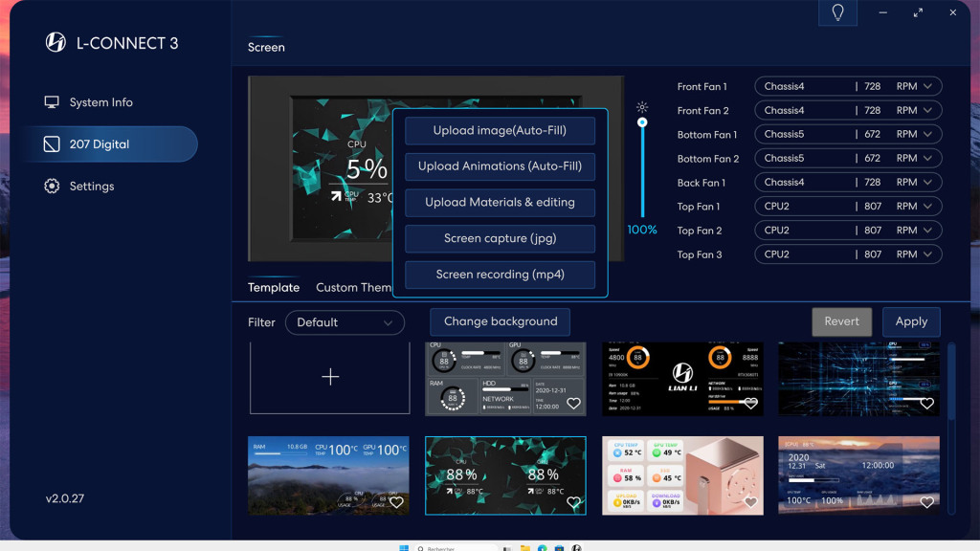Choose Upload Animations (Auto-Fill)
Viewport: 980px width, 551px height.
coord(500,166)
